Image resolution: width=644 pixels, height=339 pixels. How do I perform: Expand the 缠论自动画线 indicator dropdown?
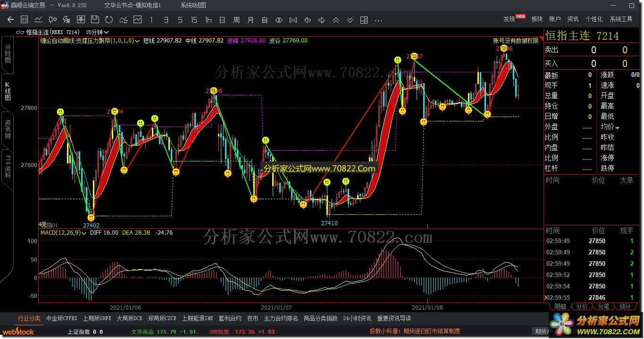pyautogui.click(x=137, y=41)
